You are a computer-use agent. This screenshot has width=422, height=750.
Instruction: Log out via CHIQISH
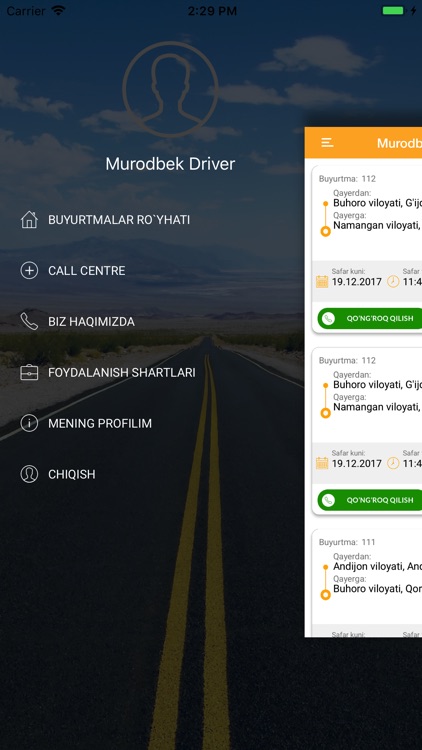[72, 474]
